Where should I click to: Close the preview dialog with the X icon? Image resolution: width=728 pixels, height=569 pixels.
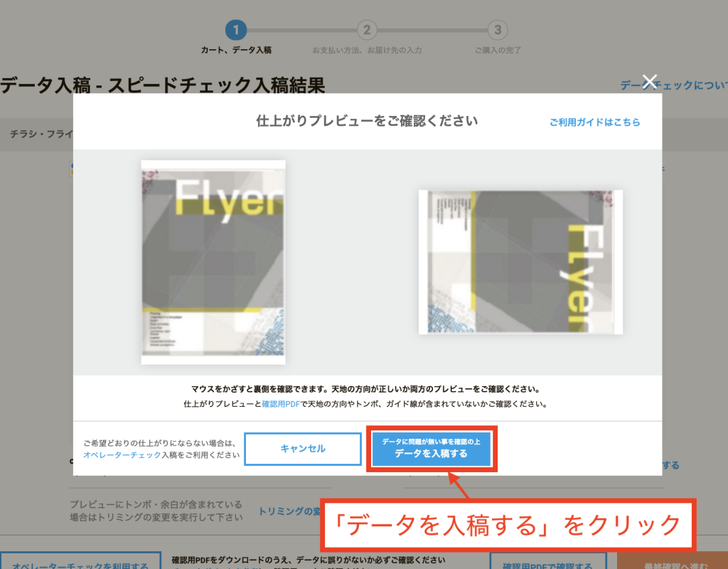click(x=649, y=82)
